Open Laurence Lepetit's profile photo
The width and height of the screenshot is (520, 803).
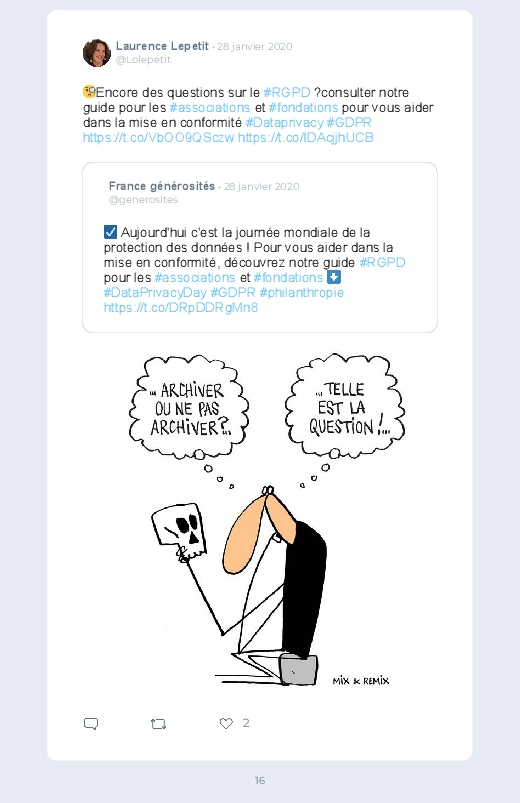[97, 53]
